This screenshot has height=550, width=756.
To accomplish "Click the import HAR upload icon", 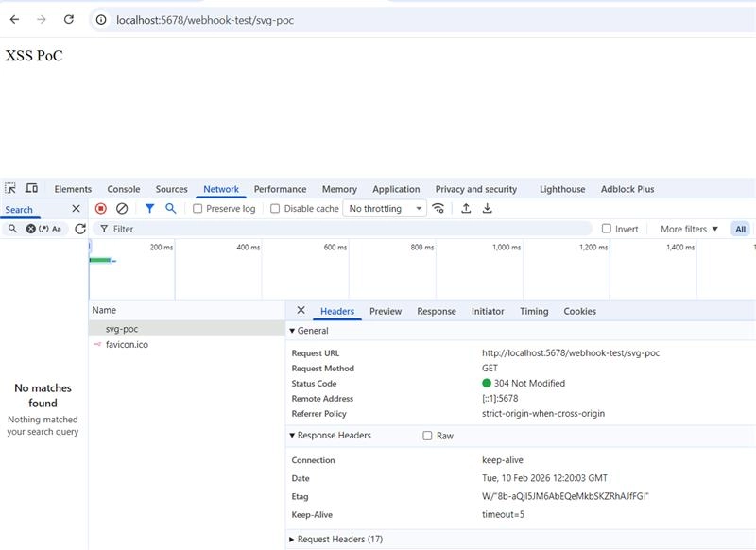I will [x=466, y=208].
